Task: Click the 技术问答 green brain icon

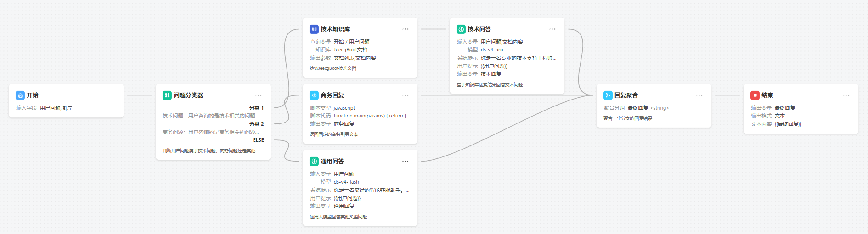Action: click(x=461, y=29)
